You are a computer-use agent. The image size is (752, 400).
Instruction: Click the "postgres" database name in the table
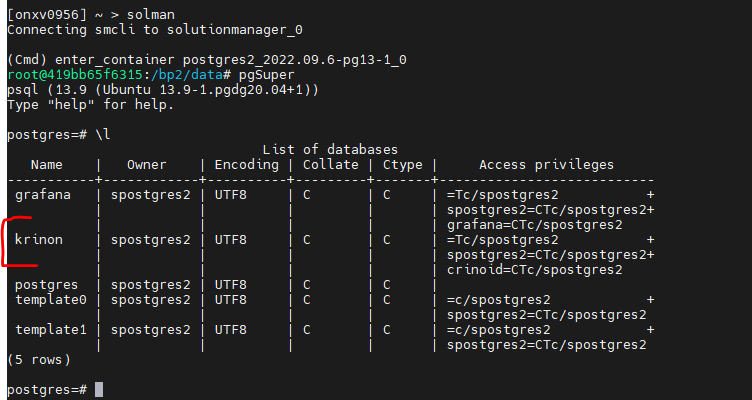(x=47, y=284)
